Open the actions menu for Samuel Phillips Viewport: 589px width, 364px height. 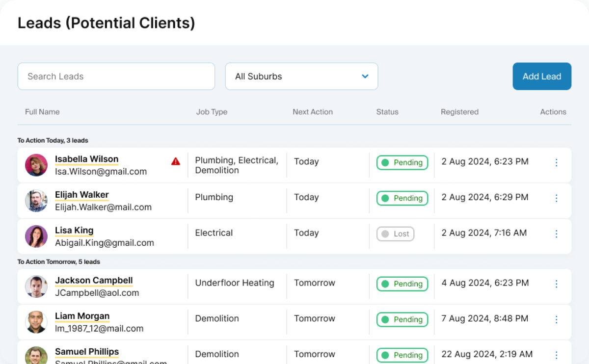point(556,355)
